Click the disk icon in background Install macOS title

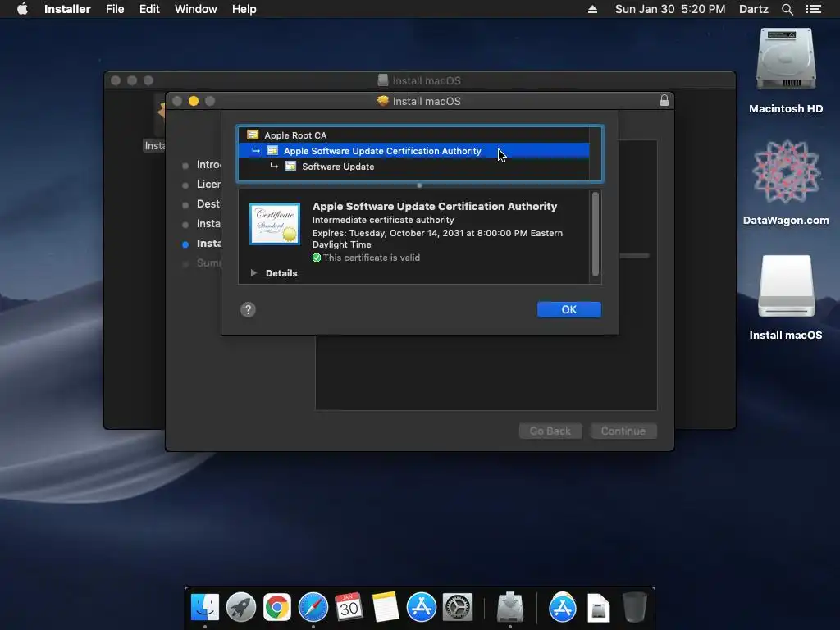[x=382, y=80]
